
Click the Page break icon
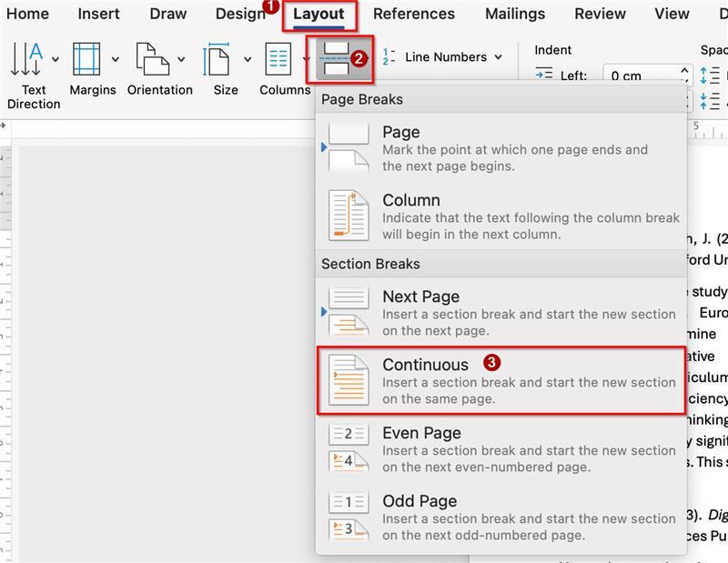pyautogui.click(x=349, y=147)
